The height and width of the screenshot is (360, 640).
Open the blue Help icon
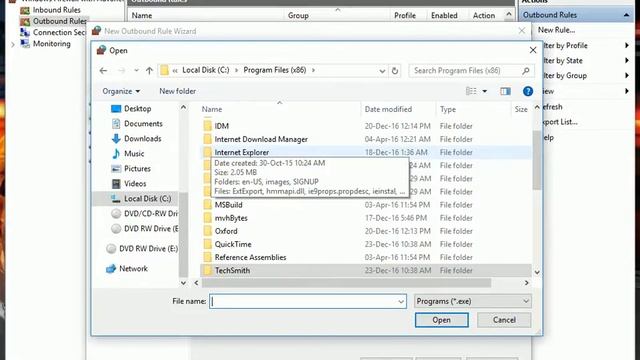(528, 91)
